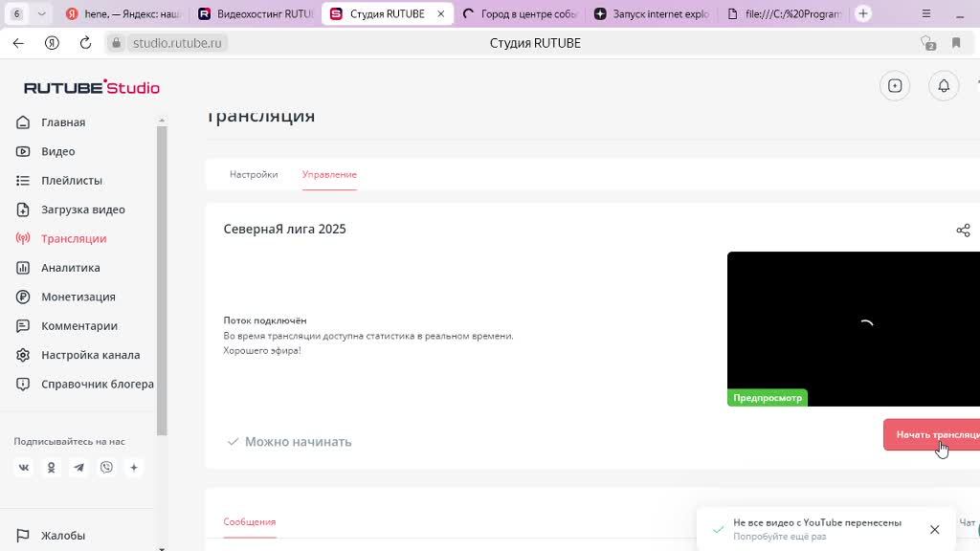Click the Северная лига 2025 title
This screenshot has height=551, width=980.
pyautogui.click(x=284, y=230)
